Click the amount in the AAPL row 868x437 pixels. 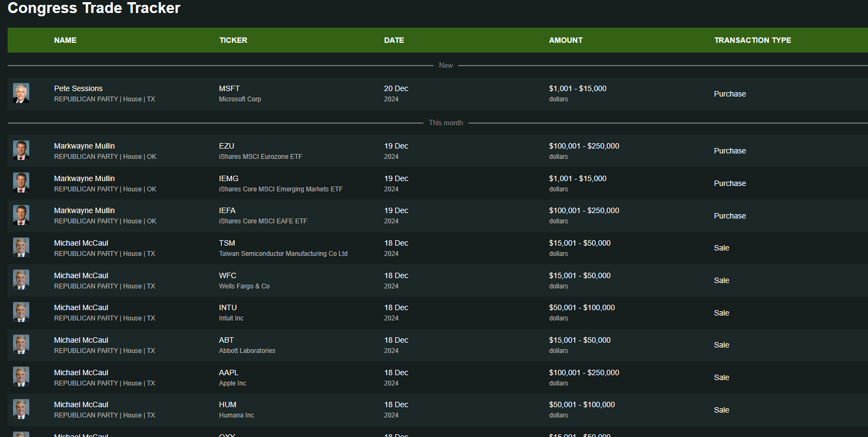[x=584, y=372]
